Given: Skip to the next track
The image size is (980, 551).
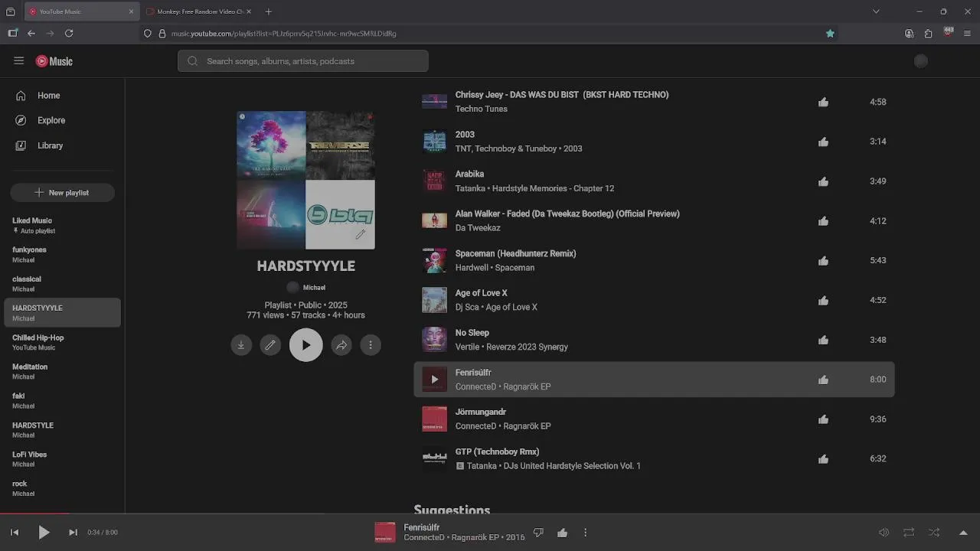Looking at the screenshot, I should point(73,533).
